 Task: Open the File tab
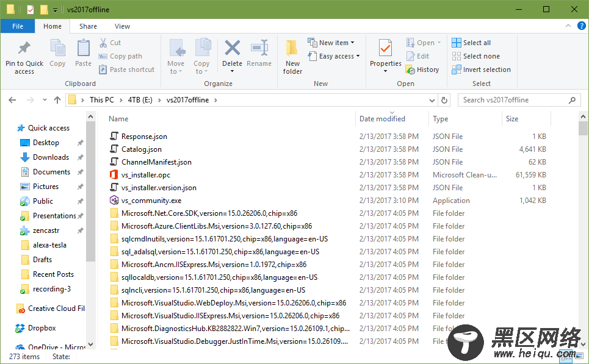[x=18, y=26]
